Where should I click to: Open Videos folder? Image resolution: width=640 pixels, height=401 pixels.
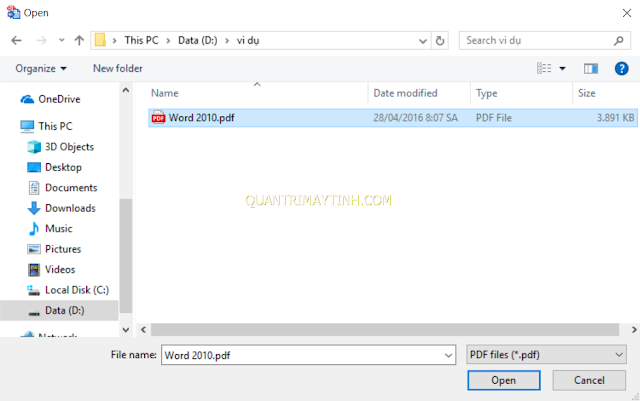click(60, 269)
